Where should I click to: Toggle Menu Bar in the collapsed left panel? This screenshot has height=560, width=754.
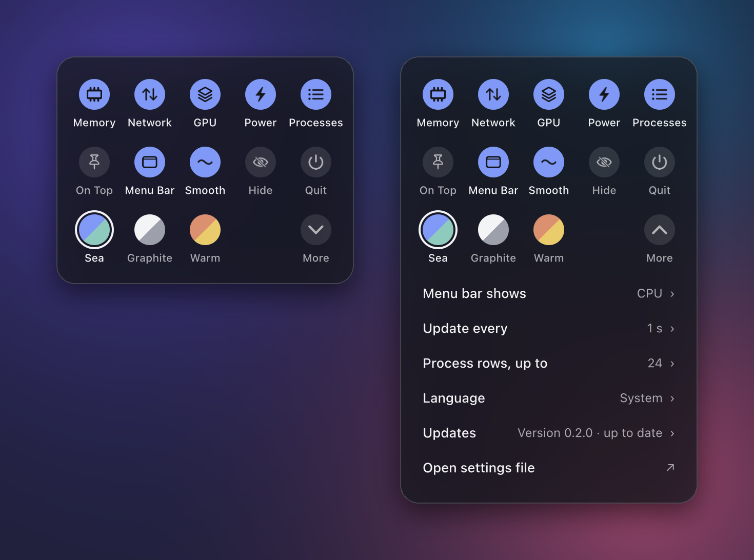point(150,162)
